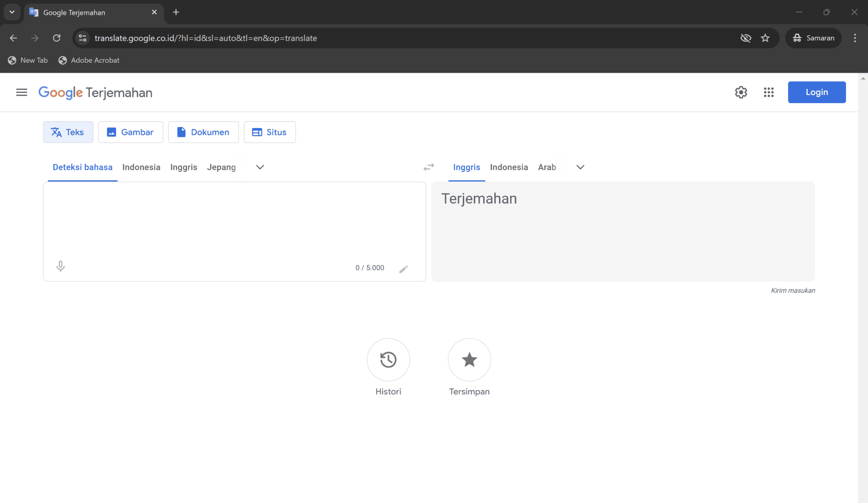Close the Google Terjemahan tab
This screenshot has height=503, width=868.
[x=154, y=12]
